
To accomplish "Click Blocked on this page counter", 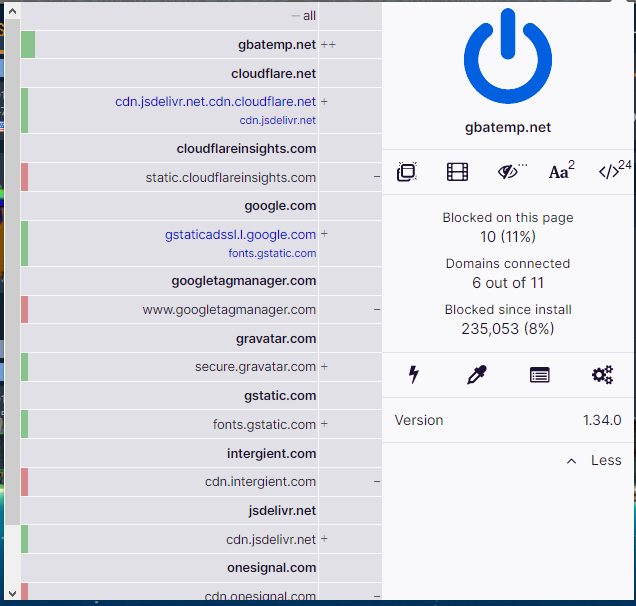I will pyautogui.click(x=508, y=227).
